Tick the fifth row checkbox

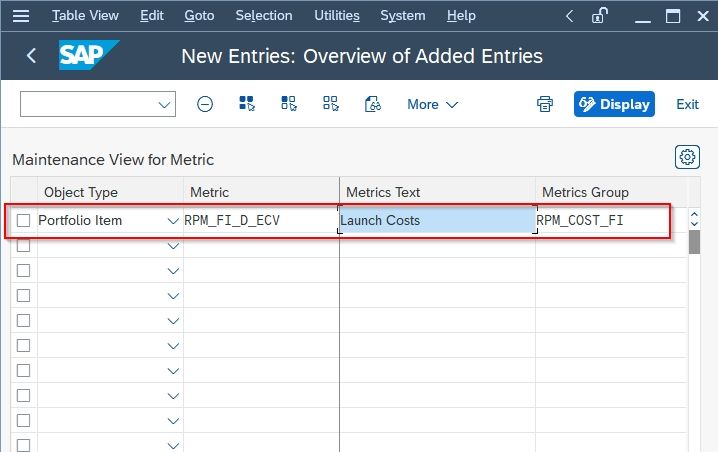23,321
